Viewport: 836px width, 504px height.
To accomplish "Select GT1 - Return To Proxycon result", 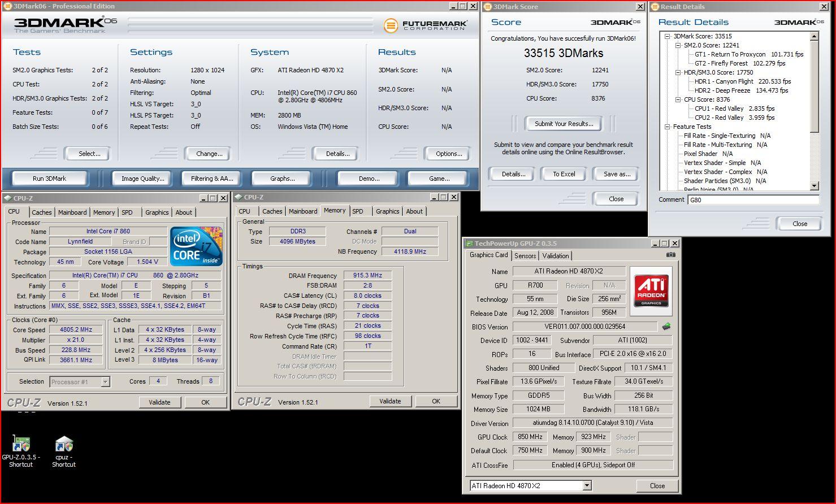I will pyautogui.click(x=749, y=54).
